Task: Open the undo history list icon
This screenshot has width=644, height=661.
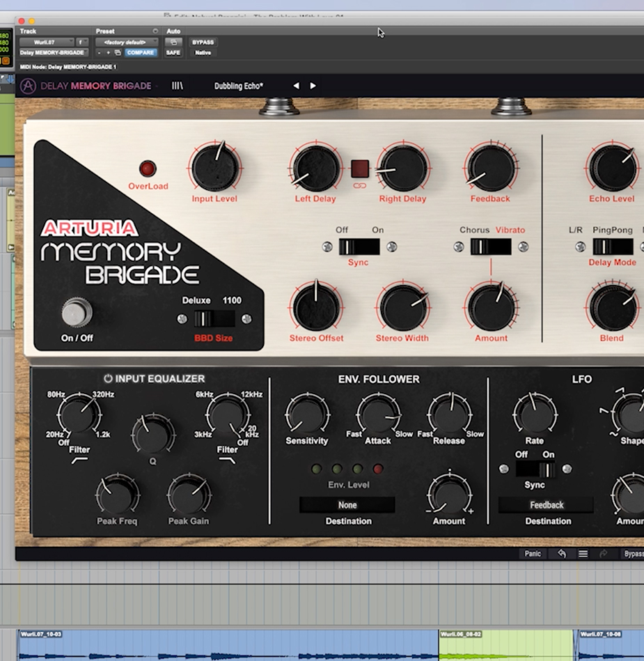Action: pyautogui.click(x=583, y=554)
